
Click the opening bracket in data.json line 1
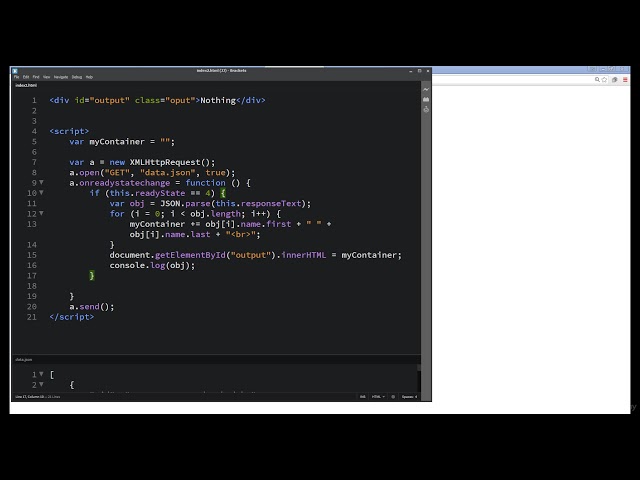(52, 374)
